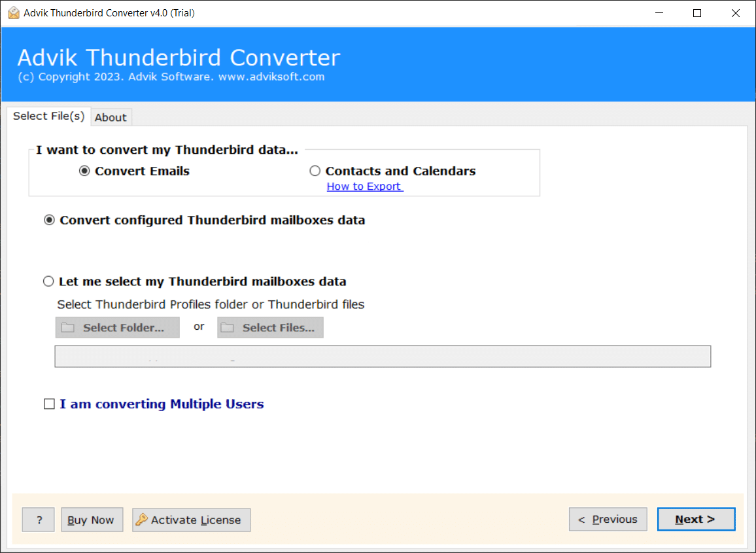The width and height of the screenshot is (756, 553).
Task: Click 'I want to convert my Thunderbird data...' label
Action: [167, 150]
